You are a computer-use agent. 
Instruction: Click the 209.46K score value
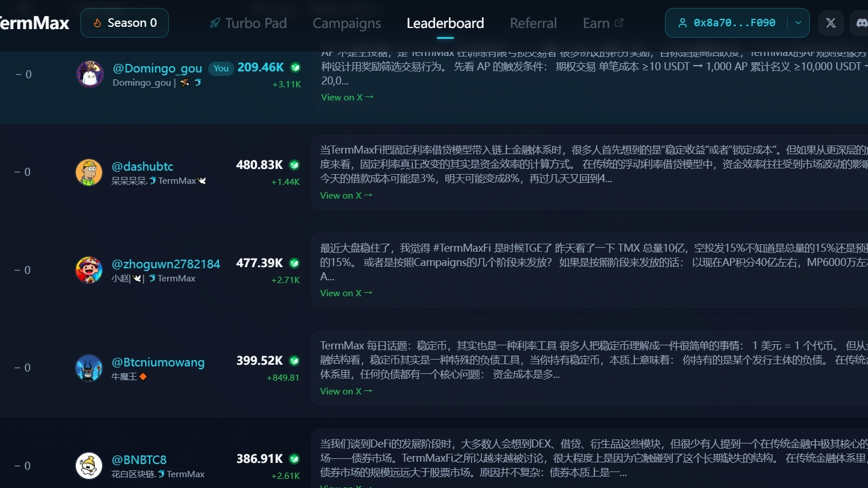(x=261, y=67)
